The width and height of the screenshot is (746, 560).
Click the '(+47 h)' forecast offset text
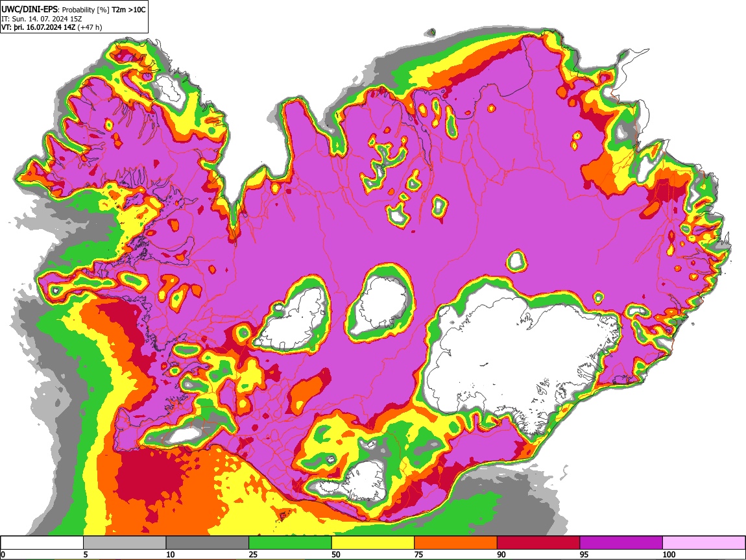(90, 27)
